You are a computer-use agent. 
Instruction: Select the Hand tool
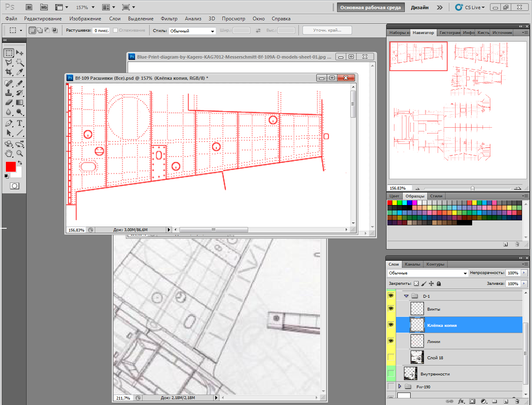pos(9,153)
